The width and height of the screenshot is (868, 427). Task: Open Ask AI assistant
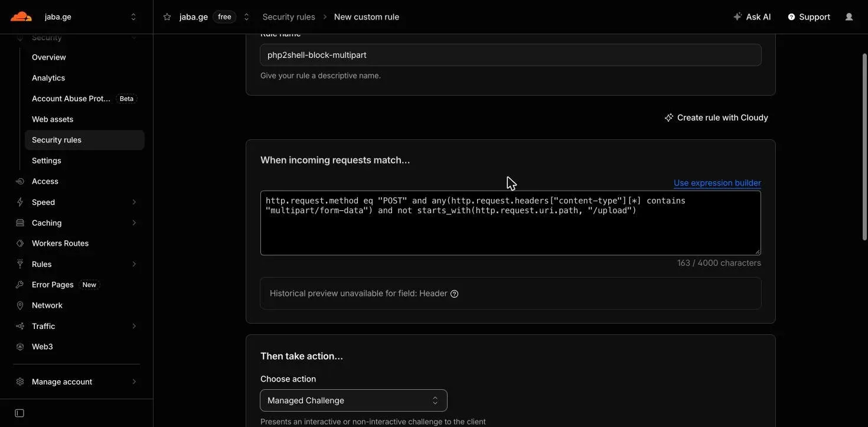pyautogui.click(x=752, y=17)
